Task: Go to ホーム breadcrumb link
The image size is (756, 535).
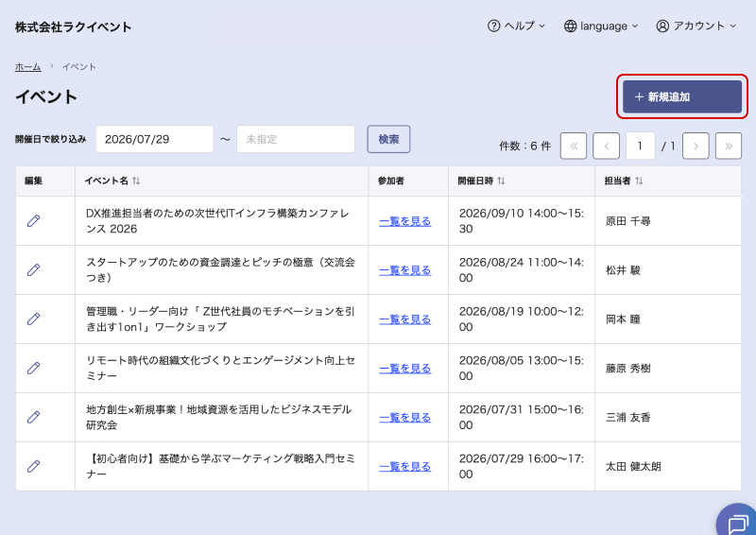Action: (x=28, y=66)
